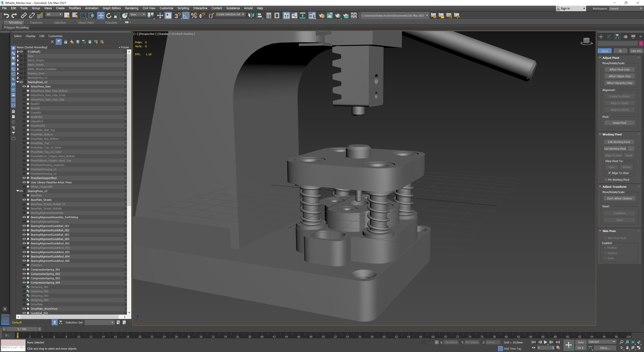Click the Mirror tool icon

coord(251,15)
